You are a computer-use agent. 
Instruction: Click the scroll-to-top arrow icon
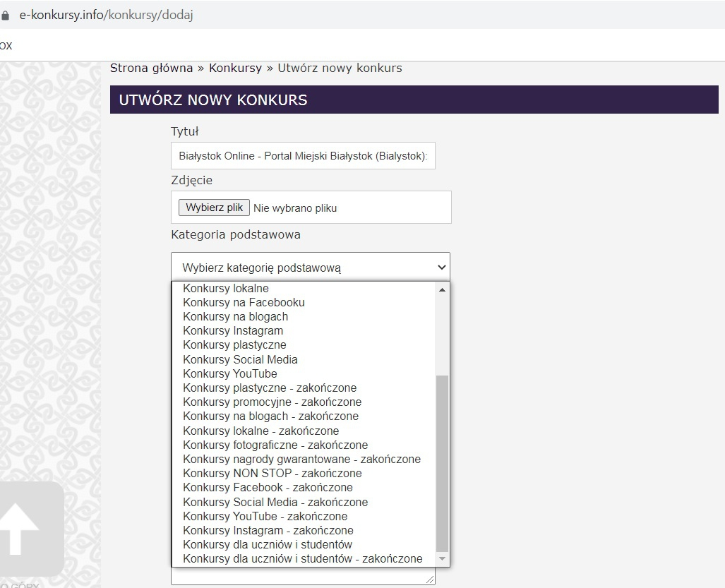(20, 530)
